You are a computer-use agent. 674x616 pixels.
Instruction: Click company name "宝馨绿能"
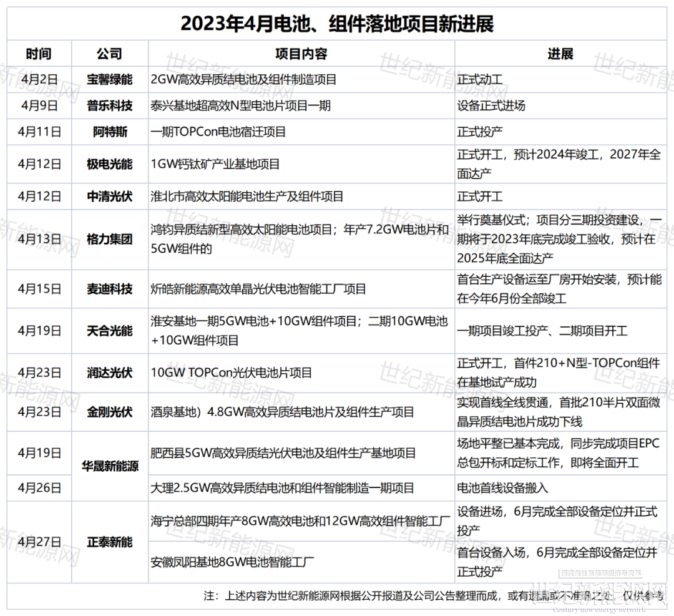coord(110,79)
